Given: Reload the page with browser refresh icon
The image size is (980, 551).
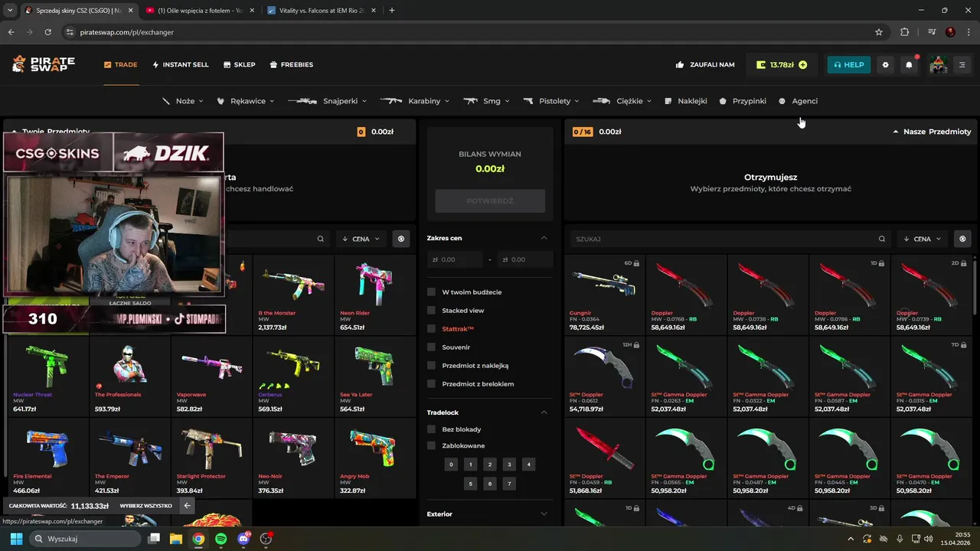Looking at the screenshot, I should pyautogui.click(x=48, y=32).
